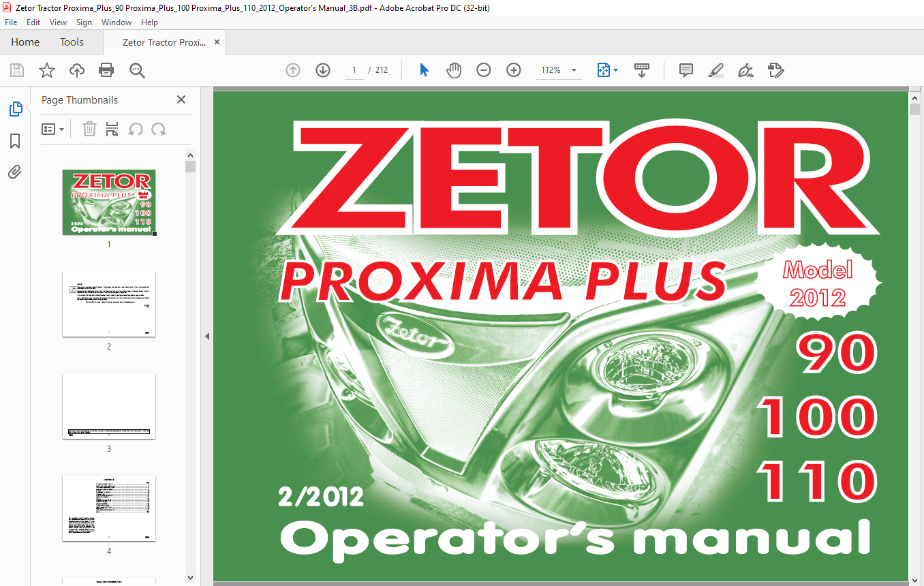This screenshot has height=586, width=924.
Task: Close the Page Thumbnails panel
Action: pyautogui.click(x=181, y=99)
